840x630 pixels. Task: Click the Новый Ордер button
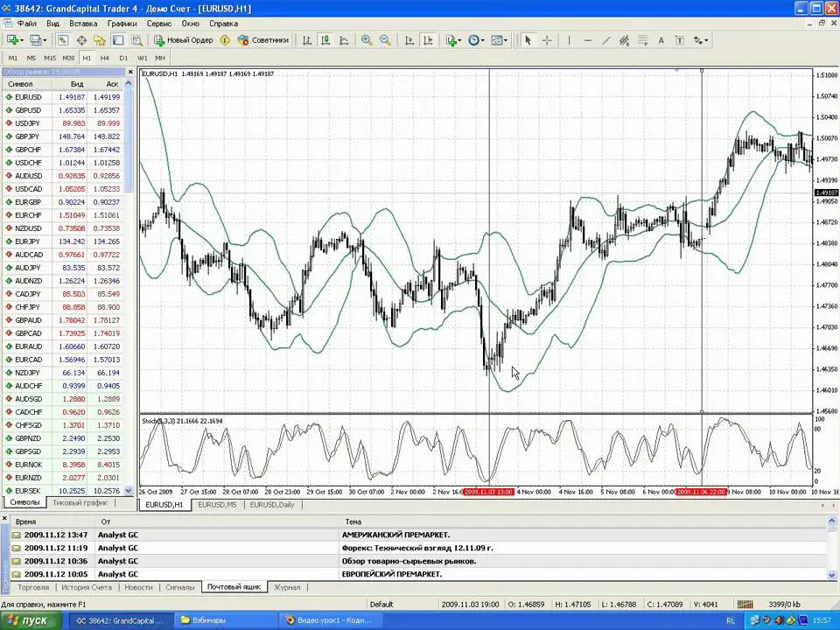[184, 40]
